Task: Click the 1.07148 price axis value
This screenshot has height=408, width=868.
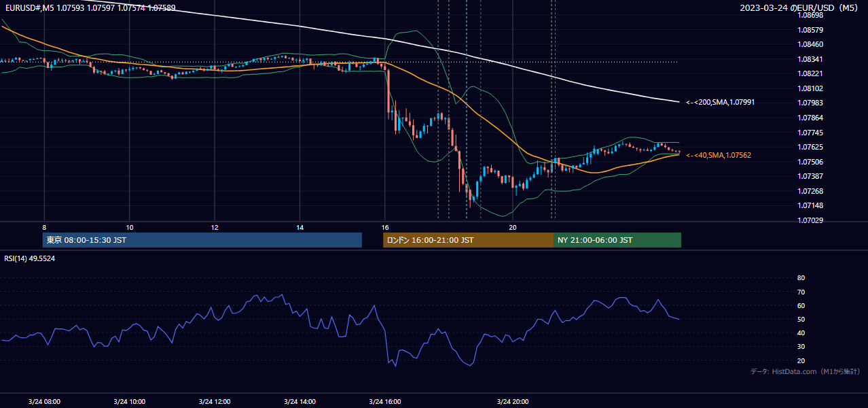Action: [810, 205]
